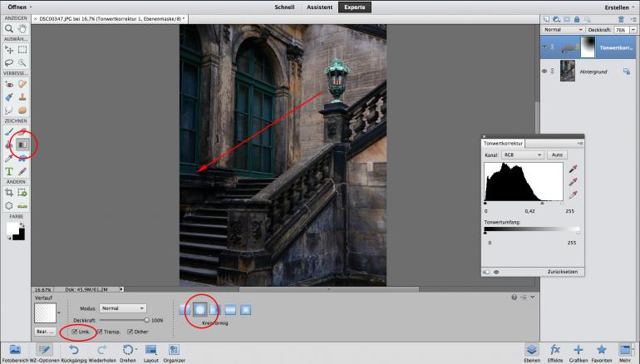Hide the Hintergrund layer via eye
The width and height of the screenshot is (640, 364).
click(544, 71)
